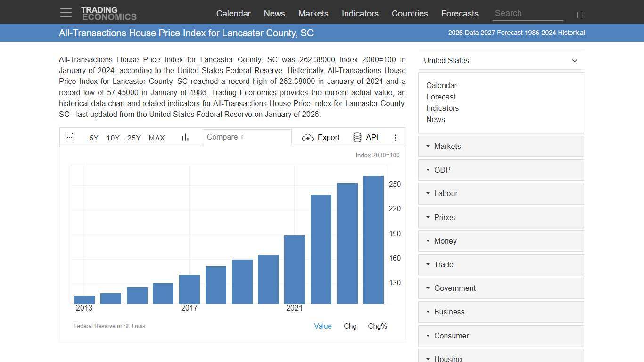
Task: Click the search icon near the search box
Action: click(x=579, y=15)
